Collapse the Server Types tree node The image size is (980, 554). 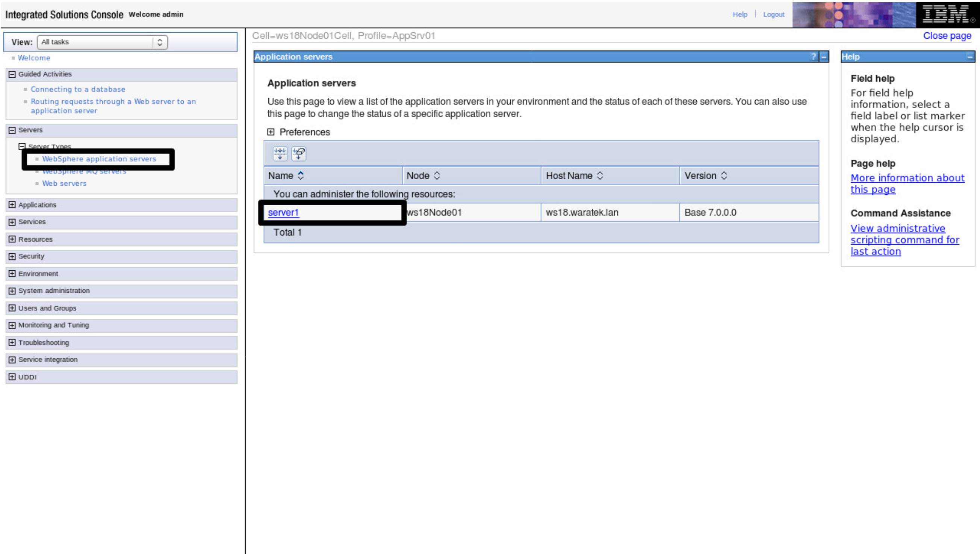[x=22, y=146]
